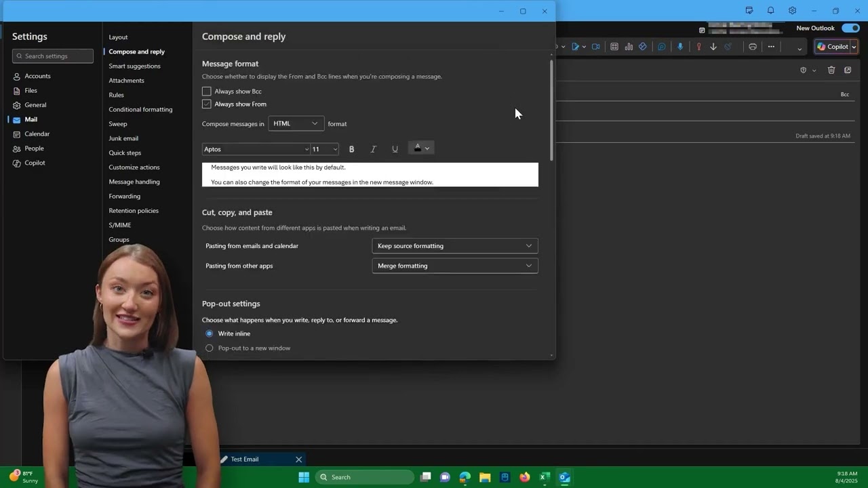Toggle the New Outlook switch
The width and height of the screenshot is (868, 488).
click(x=850, y=28)
